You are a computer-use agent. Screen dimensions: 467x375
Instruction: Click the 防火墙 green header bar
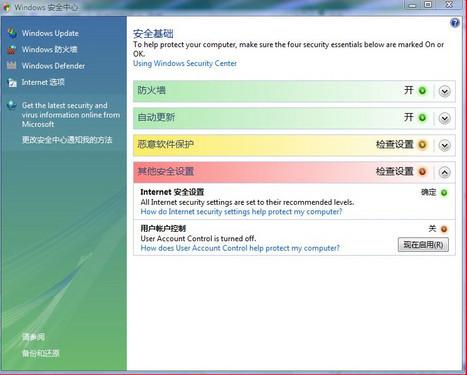click(294, 91)
